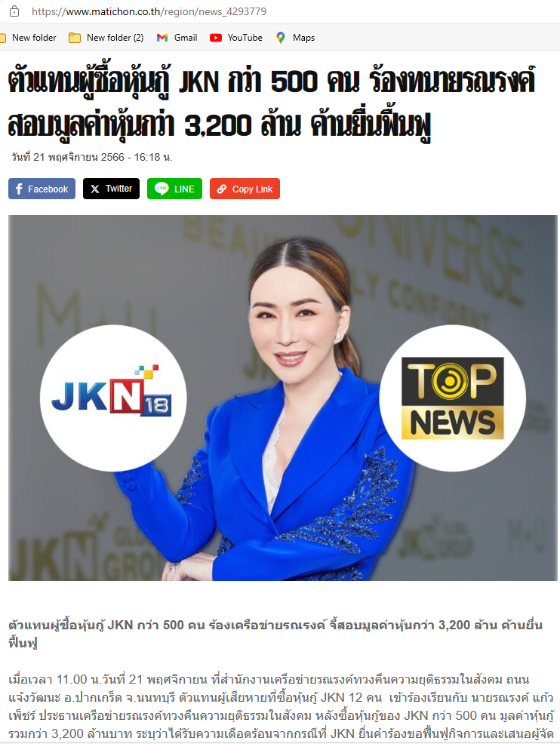Click the X logo on Twitter button

pos(95,189)
